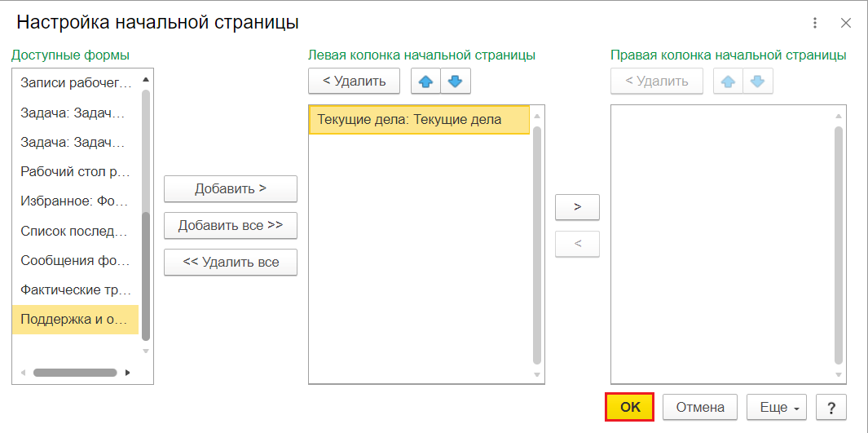The image size is (868, 433).
Task: Click right column's disabled up arrow
Action: [728, 82]
